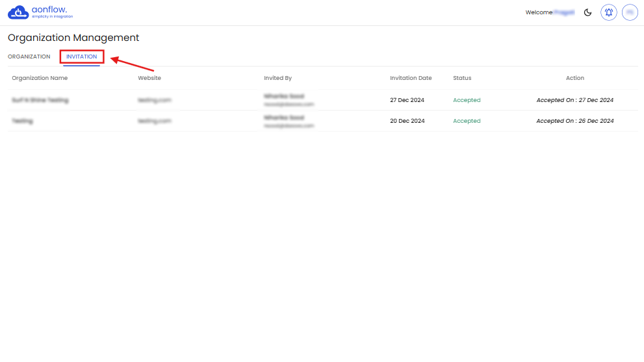Viewport: 644px width, 362px height.
Task: Click Accepted status in the 20 Dec row
Action: pos(467,121)
